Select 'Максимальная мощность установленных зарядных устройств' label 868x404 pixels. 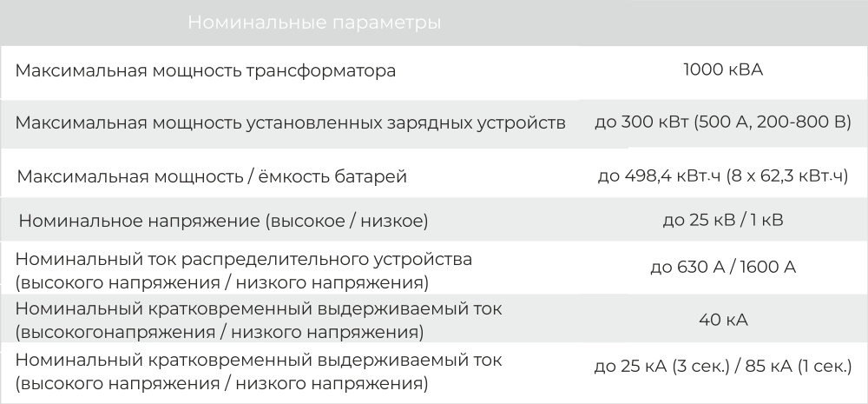pyautogui.click(x=290, y=123)
